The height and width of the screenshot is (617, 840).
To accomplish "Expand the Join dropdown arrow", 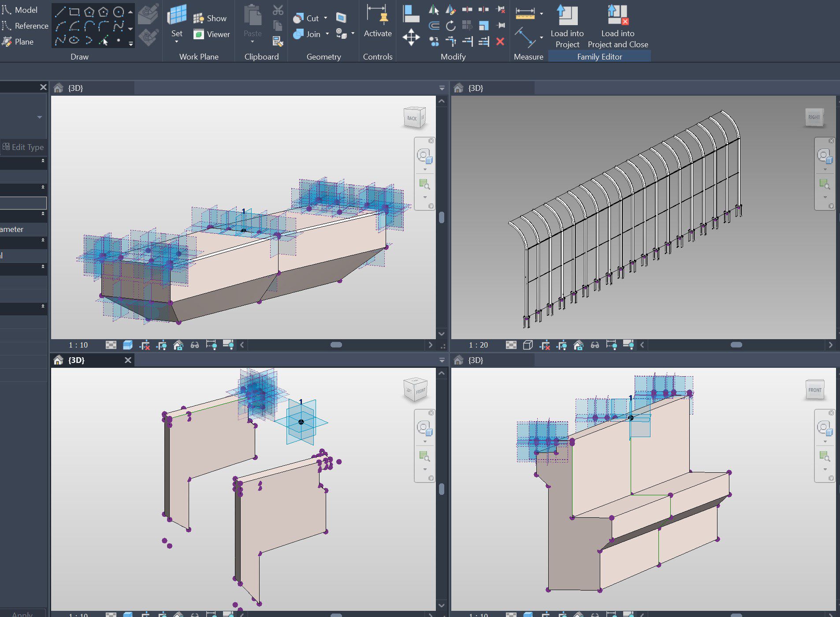I will (x=327, y=34).
